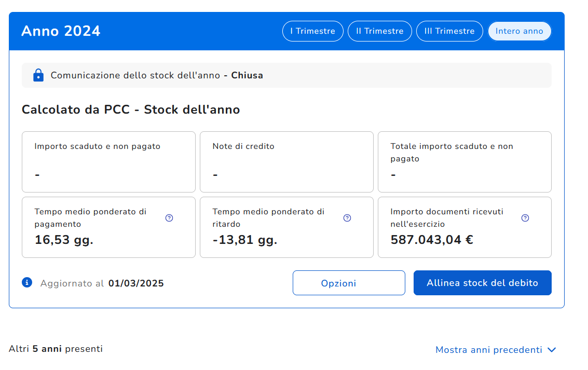
Task: Click the info icon beside Aggiornato al
Action: (27, 282)
